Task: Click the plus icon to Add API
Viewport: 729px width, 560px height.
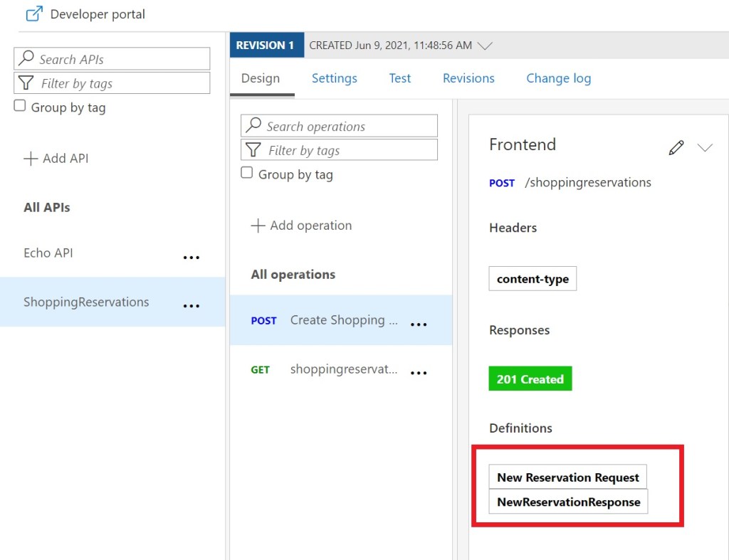Action: point(31,159)
